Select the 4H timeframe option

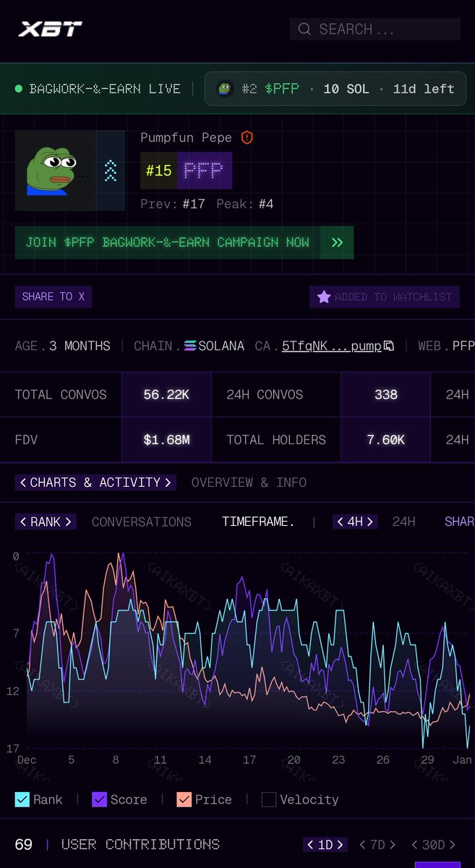[x=355, y=522]
